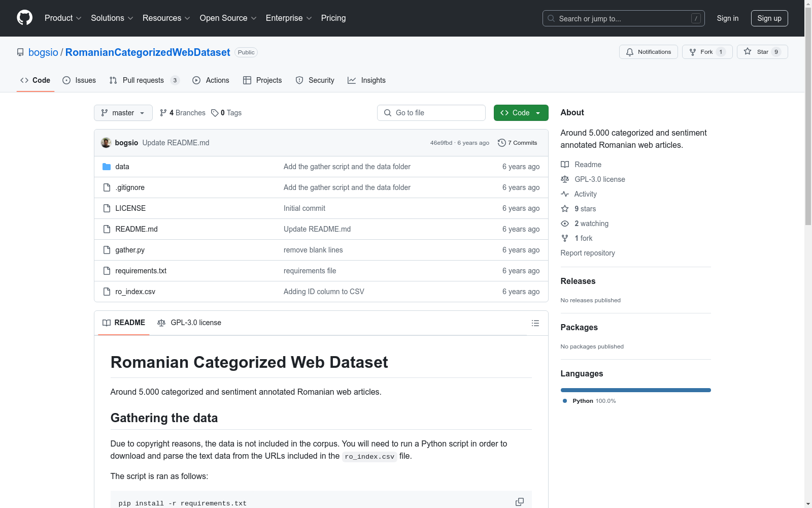This screenshot has width=812, height=508.
Task: Open the README outline list icon
Action: coord(535,323)
